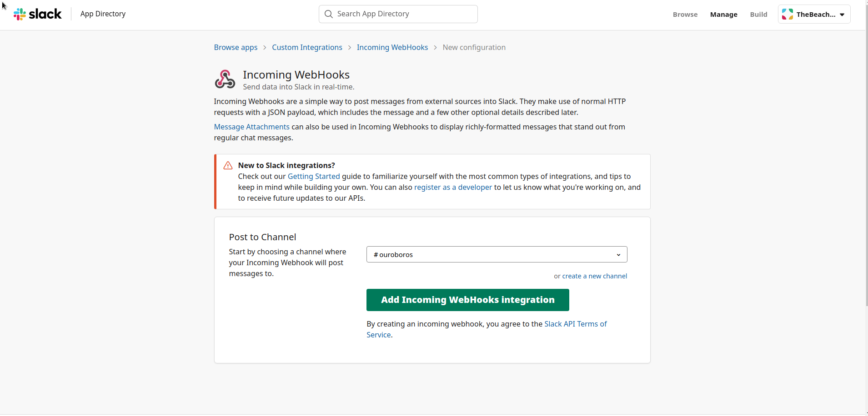Open the ouroboros channel dropdown
The height and width of the screenshot is (416, 868).
click(x=497, y=254)
